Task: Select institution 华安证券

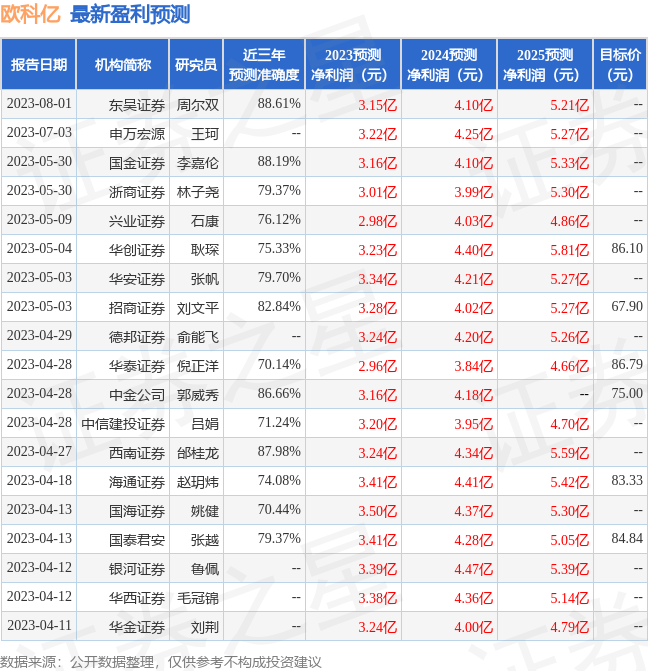Action: click(x=137, y=279)
